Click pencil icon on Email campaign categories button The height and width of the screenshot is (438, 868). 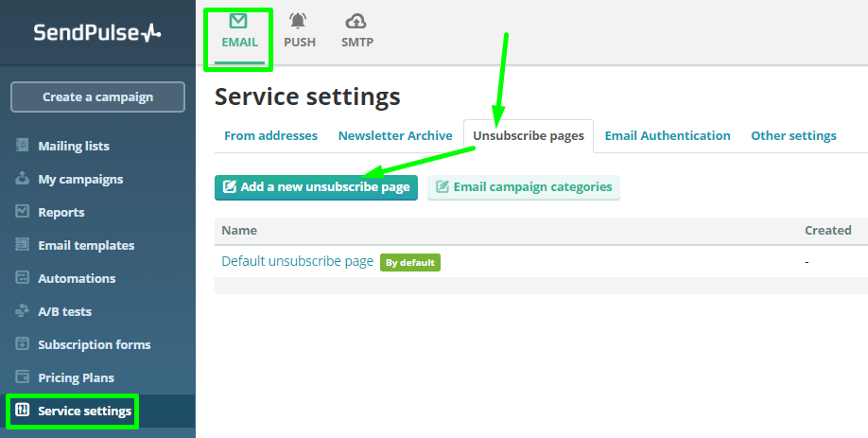(442, 186)
